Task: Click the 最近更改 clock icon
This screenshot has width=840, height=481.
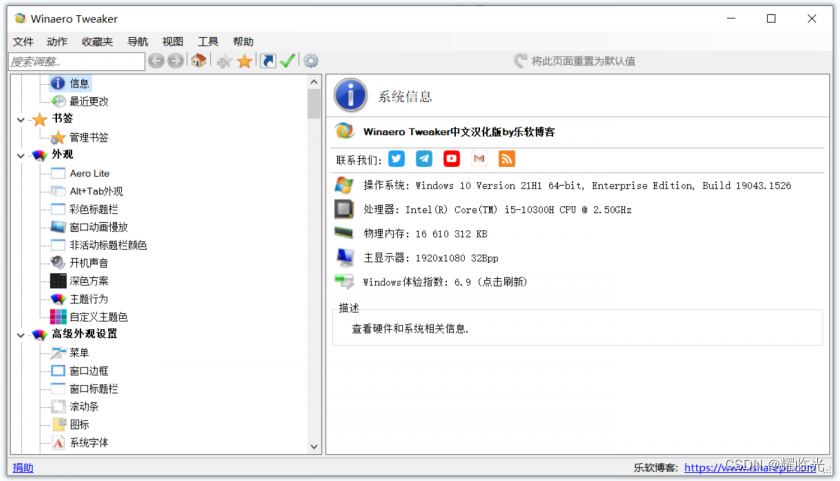Action: [x=58, y=101]
